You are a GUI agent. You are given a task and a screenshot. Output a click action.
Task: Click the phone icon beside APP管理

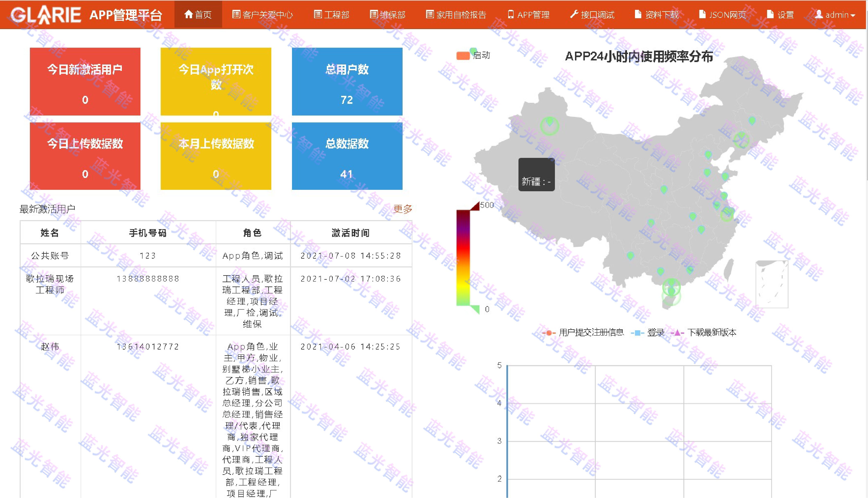[511, 14]
